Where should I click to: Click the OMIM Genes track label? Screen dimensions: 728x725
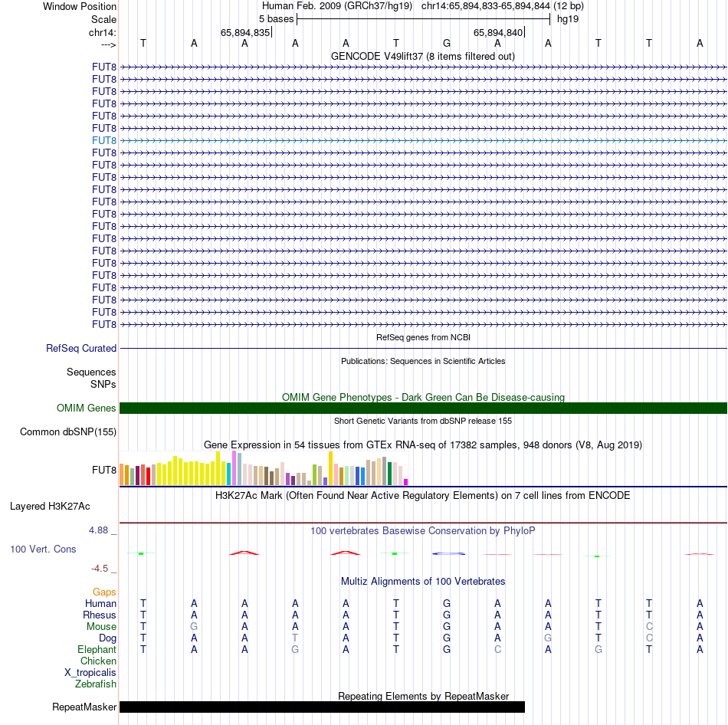click(x=87, y=408)
